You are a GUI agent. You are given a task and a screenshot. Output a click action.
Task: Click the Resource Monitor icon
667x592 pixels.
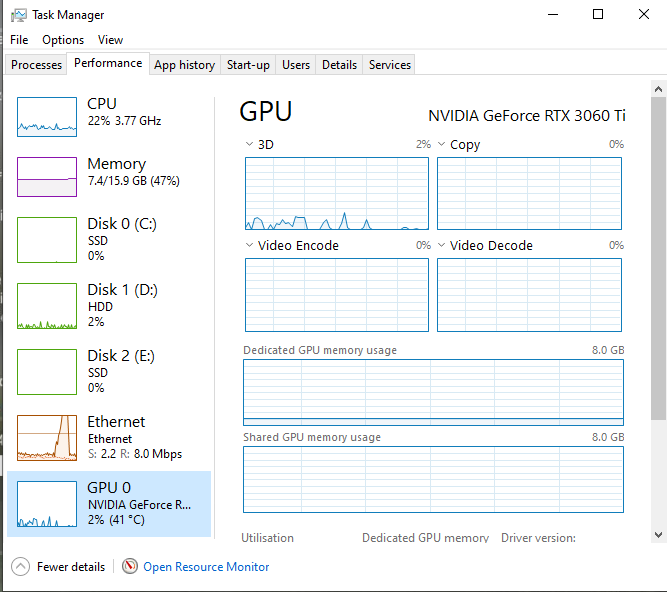coord(130,566)
